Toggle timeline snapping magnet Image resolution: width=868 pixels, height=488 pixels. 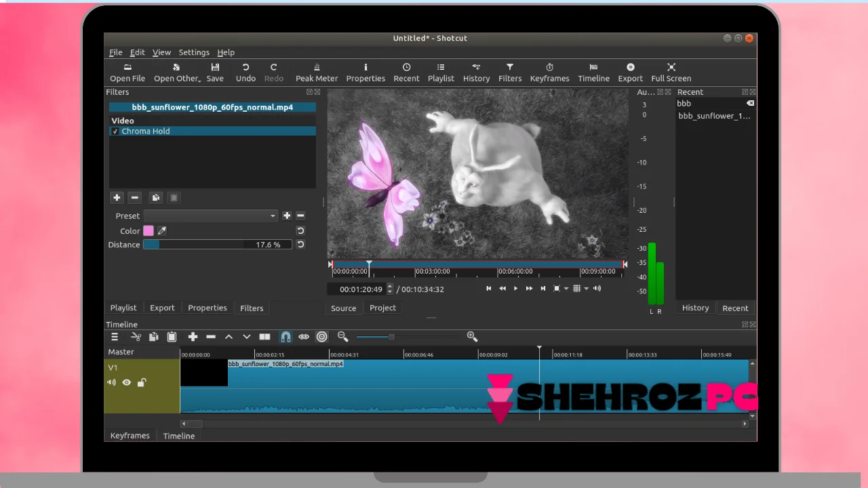pyautogui.click(x=285, y=337)
